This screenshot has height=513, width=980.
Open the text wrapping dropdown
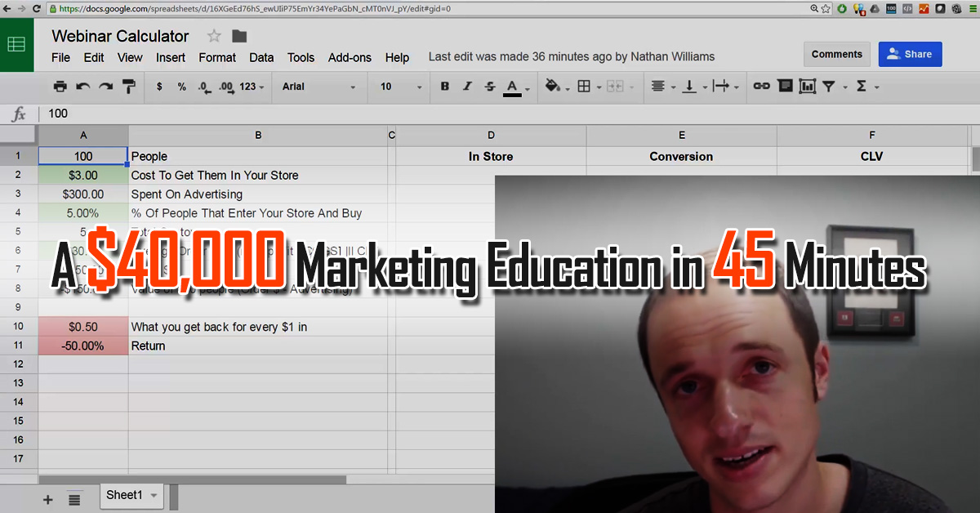click(726, 87)
